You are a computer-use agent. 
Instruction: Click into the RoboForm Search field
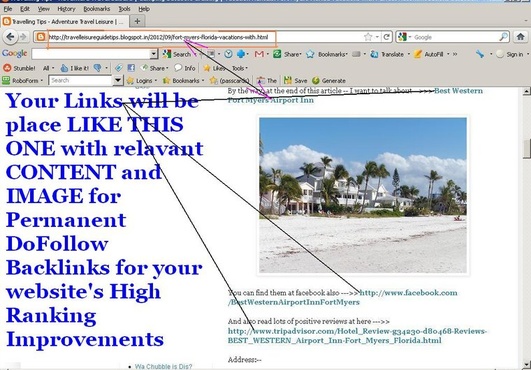(x=81, y=81)
